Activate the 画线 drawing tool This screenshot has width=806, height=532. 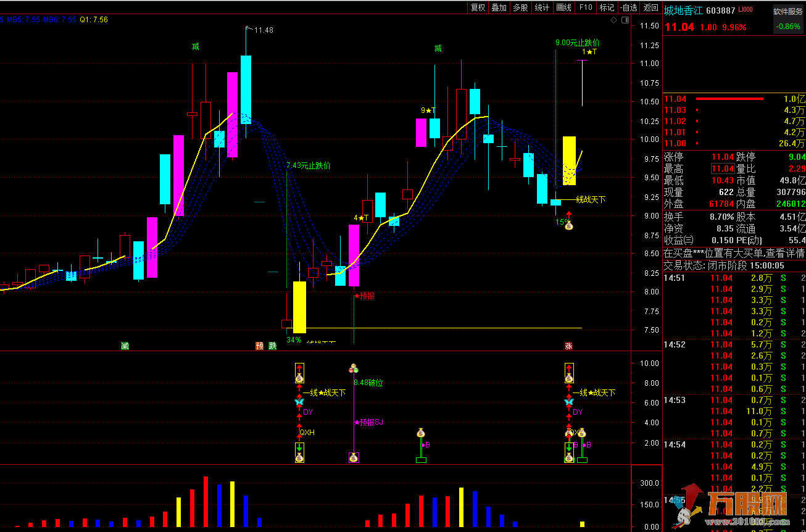pyautogui.click(x=563, y=7)
